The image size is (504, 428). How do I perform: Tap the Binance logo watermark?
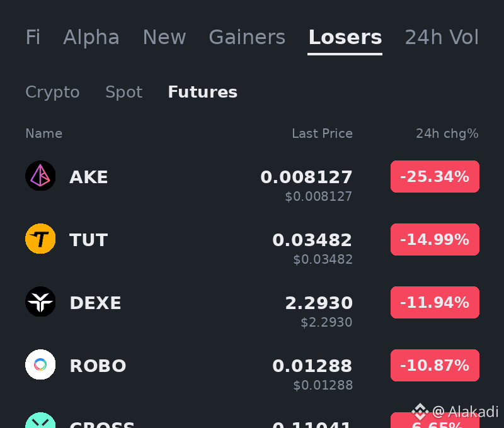(x=420, y=411)
